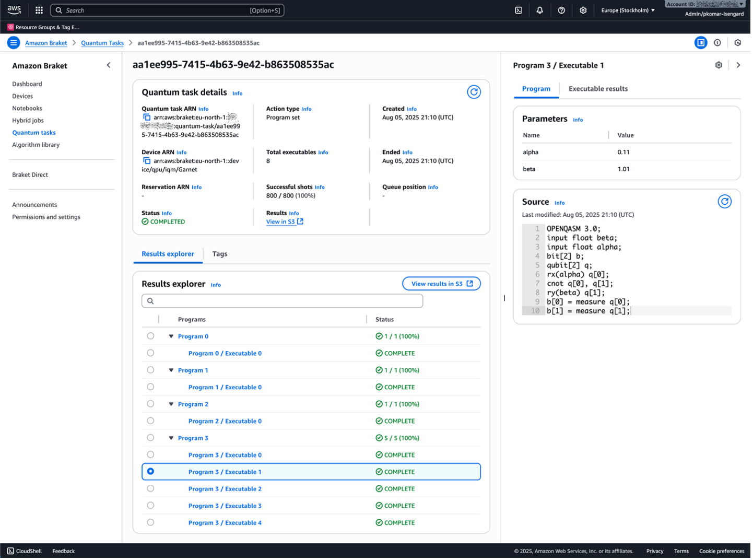Collapse the Program 3 tree row
Viewport: 753px width, 560px height.
tap(171, 438)
